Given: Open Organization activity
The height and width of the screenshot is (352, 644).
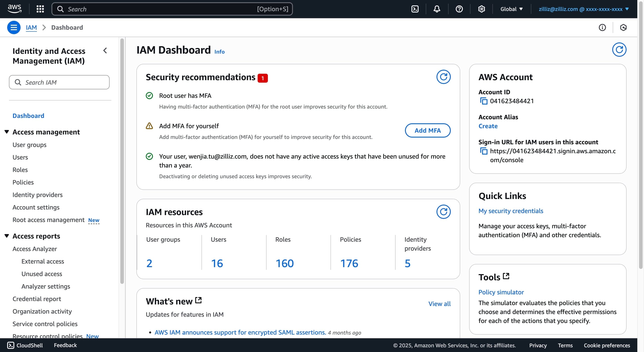Looking at the screenshot, I should [42, 311].
